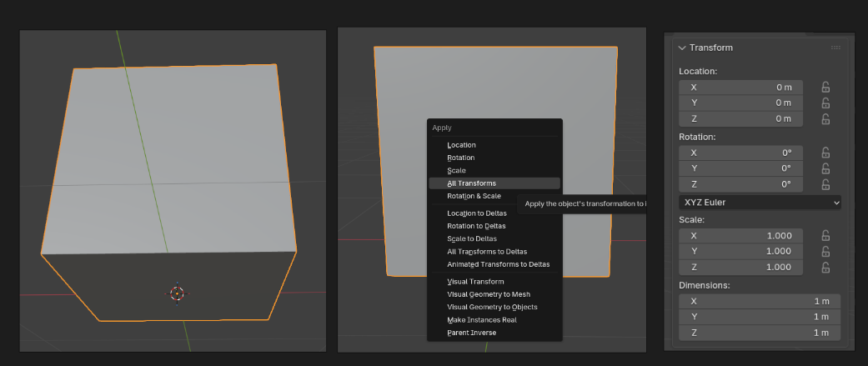Click the Scale X value slider field

click(x=740, y=236)
